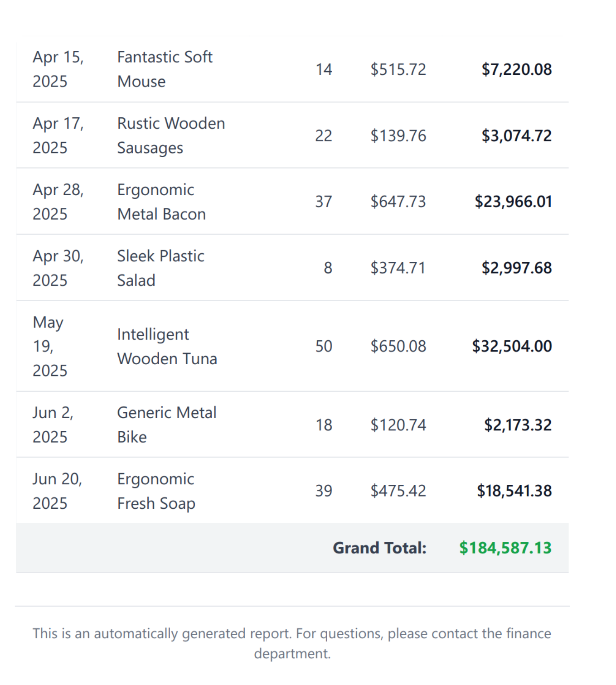This screenshot has width=616, height=685.
Task: Select the Ergonomic Fresh Soap entry
Action: click(156, 491)
